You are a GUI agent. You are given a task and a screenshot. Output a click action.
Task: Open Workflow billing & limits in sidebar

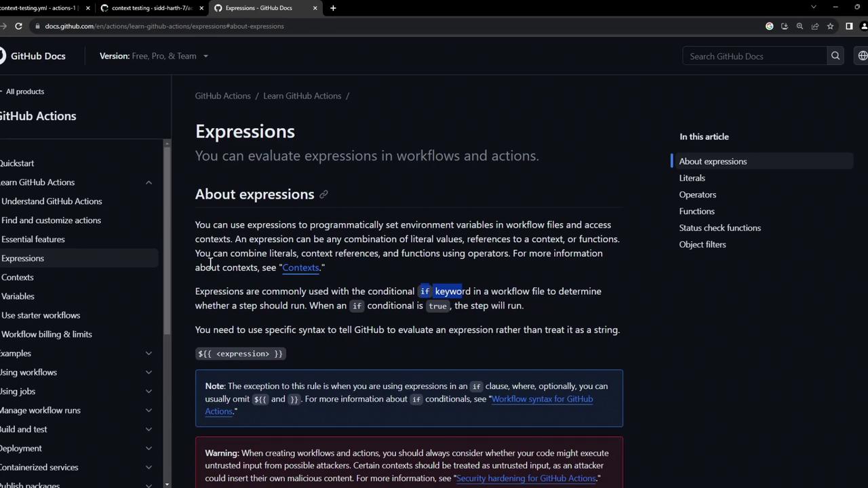coord(47,334)
